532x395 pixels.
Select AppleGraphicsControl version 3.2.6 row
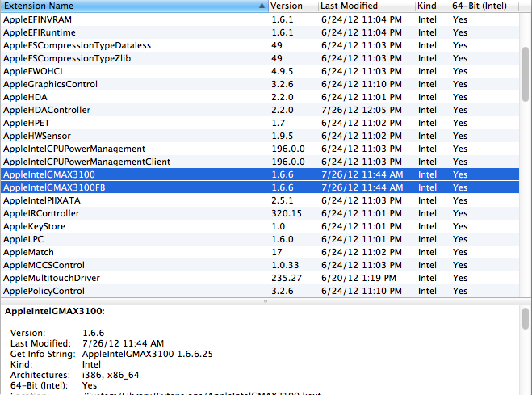(260, 84)
